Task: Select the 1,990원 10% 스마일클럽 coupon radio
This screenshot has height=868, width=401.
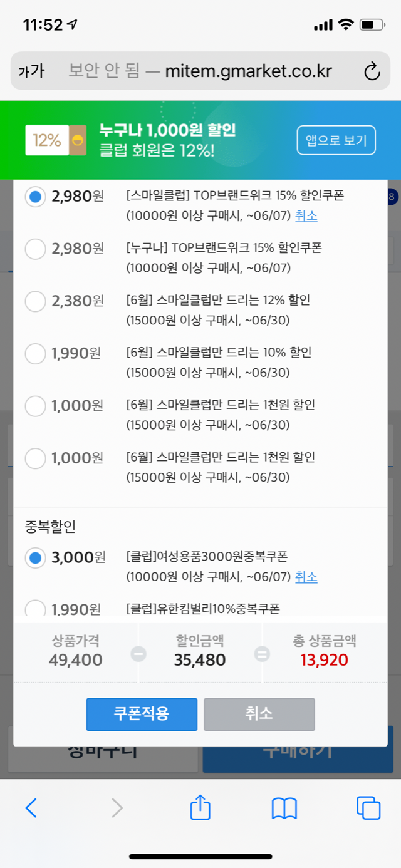Action: click(x=35, y=354)
